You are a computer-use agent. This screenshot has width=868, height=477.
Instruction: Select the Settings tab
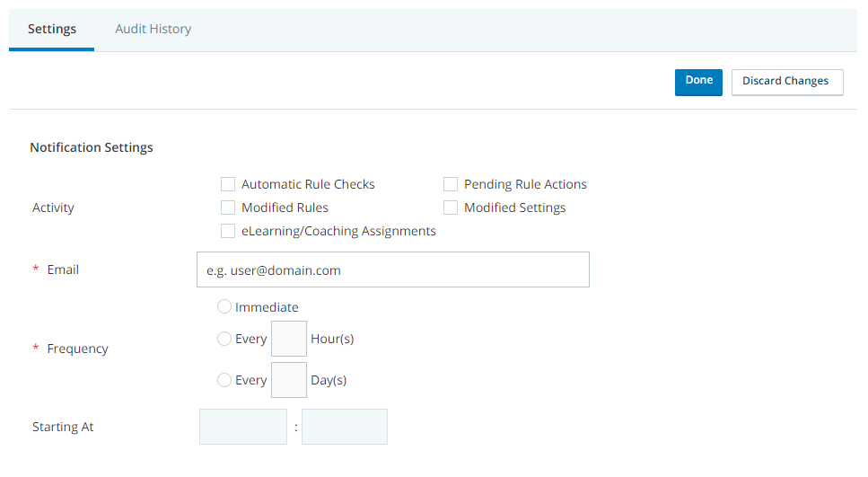click(51, 29)
